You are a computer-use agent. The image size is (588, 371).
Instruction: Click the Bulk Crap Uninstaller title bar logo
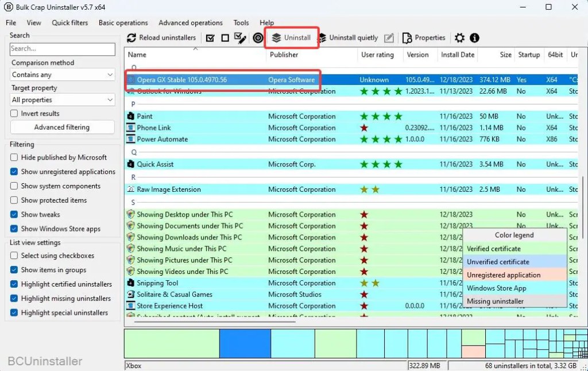click(8, 7)
